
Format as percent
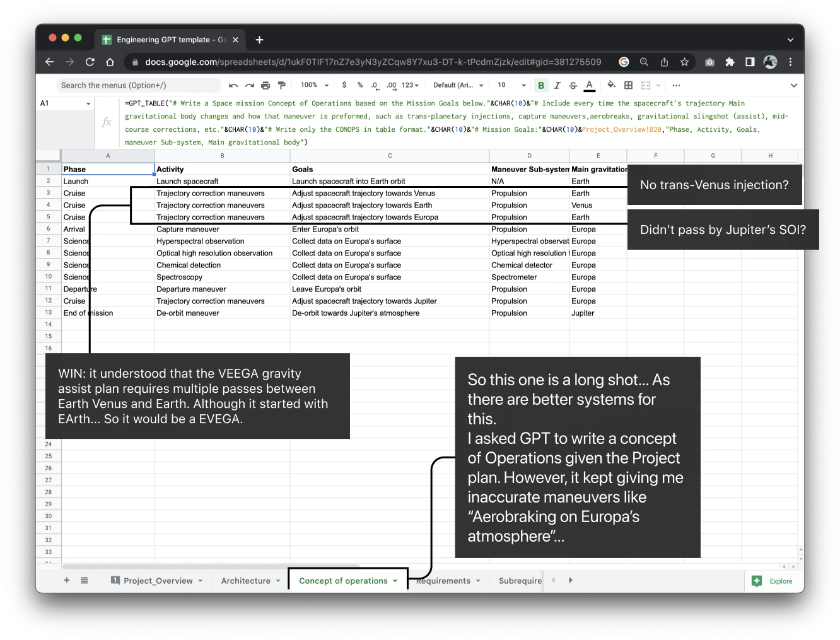coord(360,85)
